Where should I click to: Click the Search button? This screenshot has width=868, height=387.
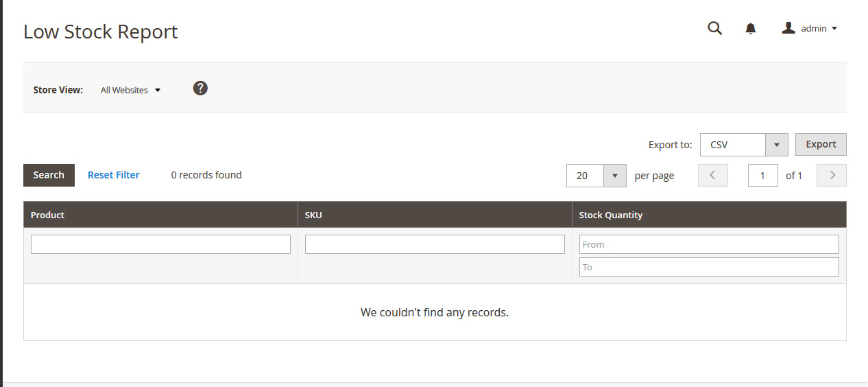(x=49, y=175)
